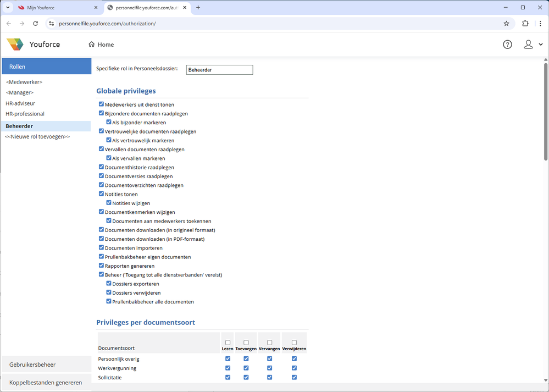The image size is (549, 392).
Task: Open Koppelbestanden genereren section
Action: [x=47, y=383]
